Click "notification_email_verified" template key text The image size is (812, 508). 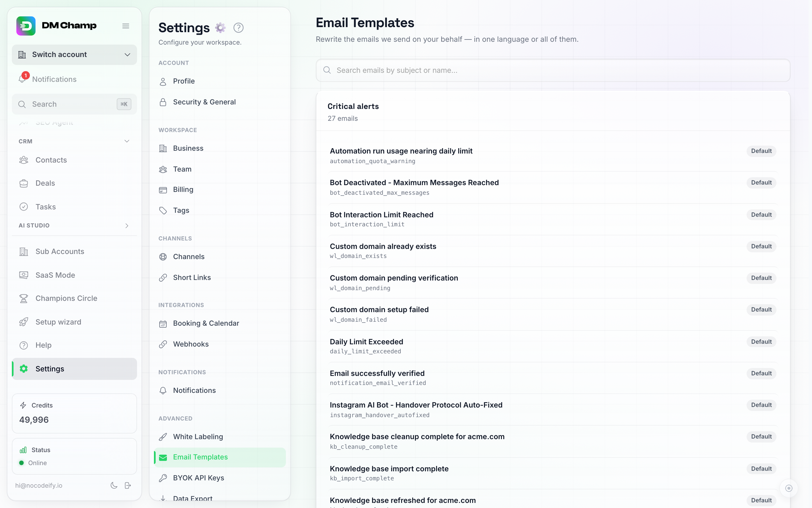[378, 383]
